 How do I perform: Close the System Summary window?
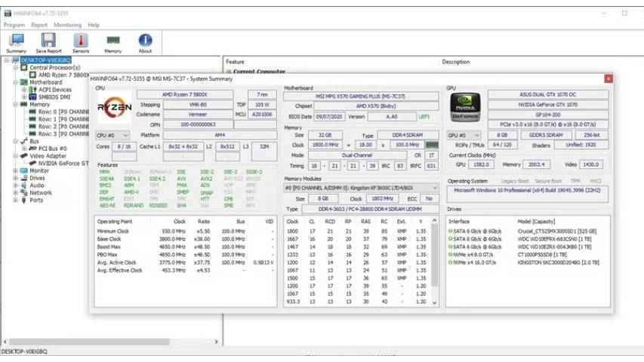(609, 78)
